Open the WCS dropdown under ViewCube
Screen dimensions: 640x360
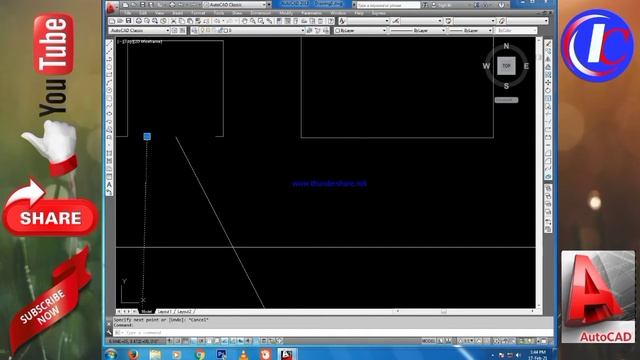(506, 100)
